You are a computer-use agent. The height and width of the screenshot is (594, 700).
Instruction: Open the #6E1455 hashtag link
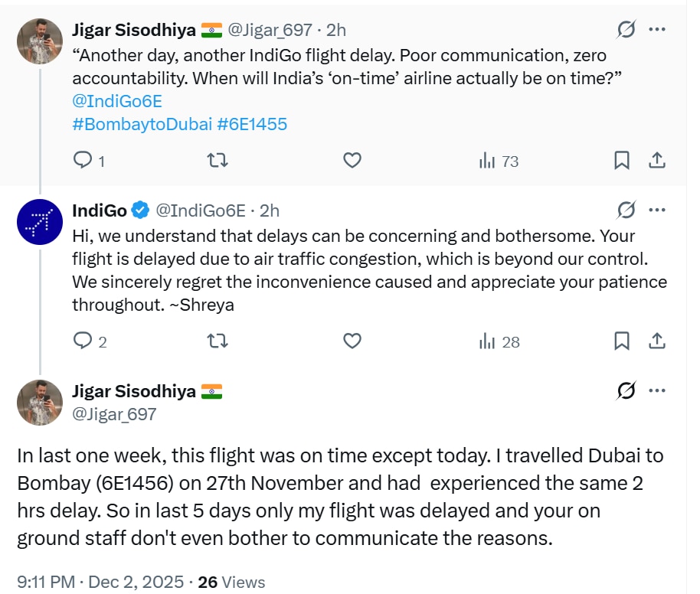point(252,124)
